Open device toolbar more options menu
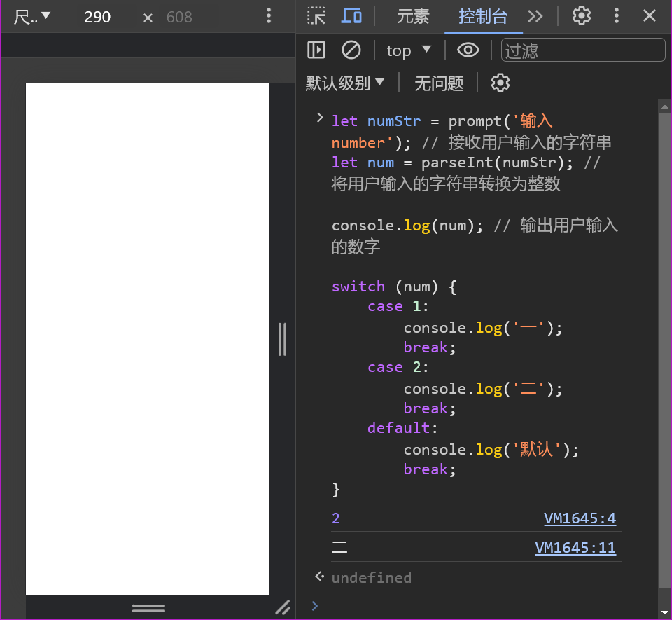The image size is (672, 620). [269, 16]
